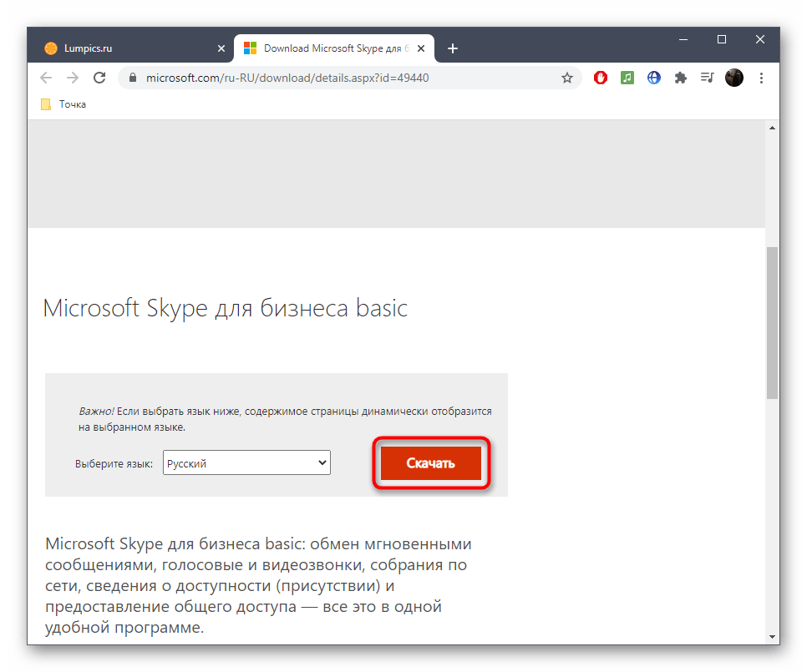Click the vertical page scrollbar thumb
807x672 pixels.
tap(772, 321)
